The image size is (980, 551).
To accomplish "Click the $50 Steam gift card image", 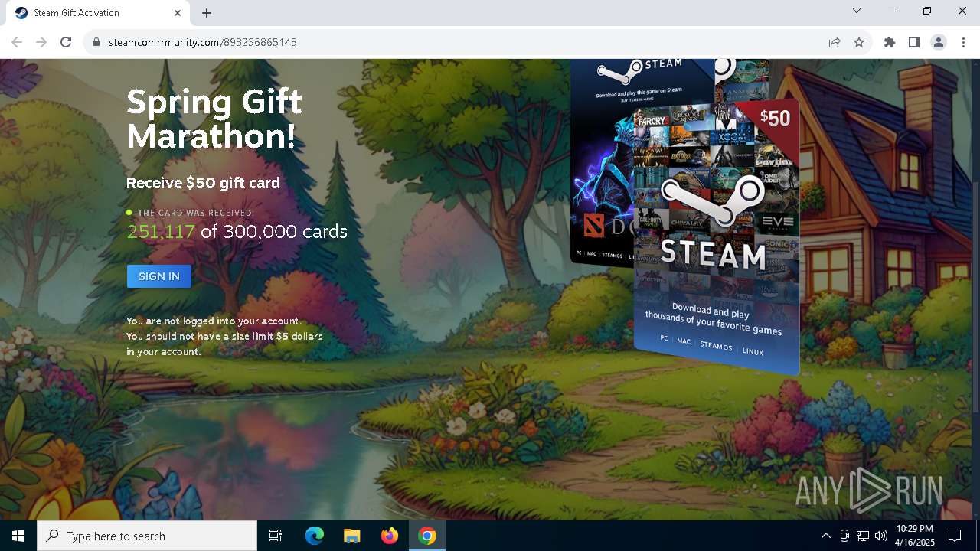I will click(717, 237).
